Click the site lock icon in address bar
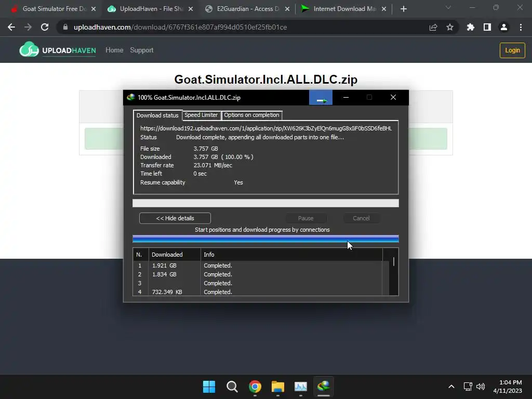This screenshot has height=399, width=532. click(x=65, y=27)
